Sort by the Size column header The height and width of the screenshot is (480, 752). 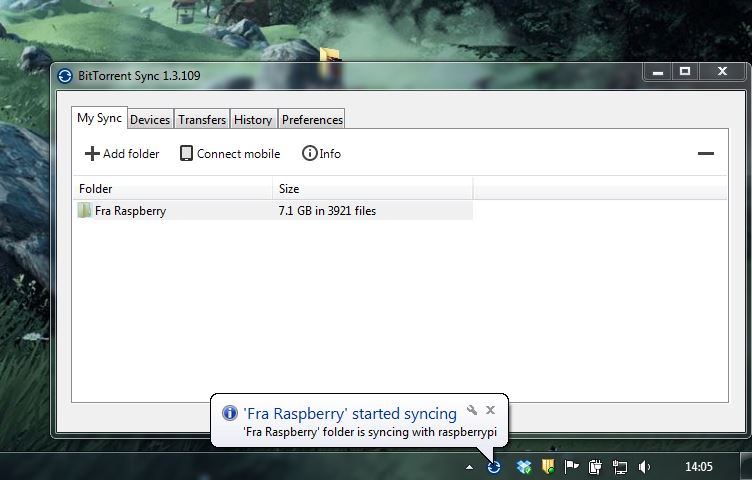(x=372, y=189)
